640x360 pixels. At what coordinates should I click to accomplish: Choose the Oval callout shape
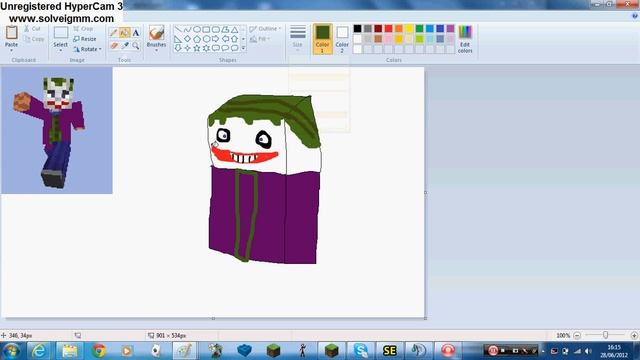pos(225,48)
